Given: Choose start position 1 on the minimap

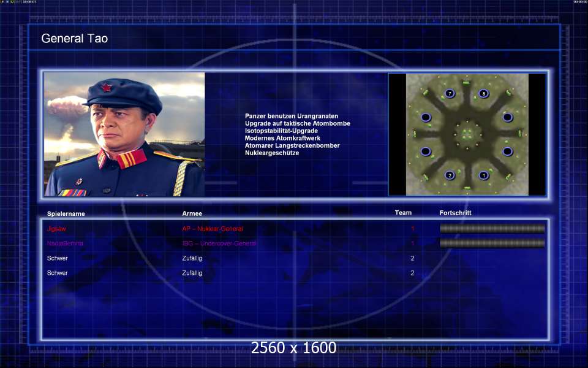Looking at the screenshot, I should [x=483, y=175].
